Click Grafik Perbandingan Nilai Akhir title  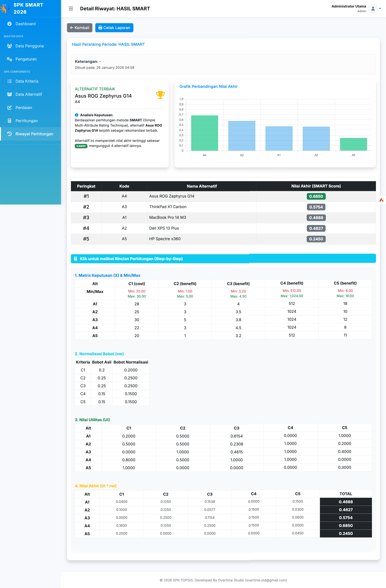point(208,86)
